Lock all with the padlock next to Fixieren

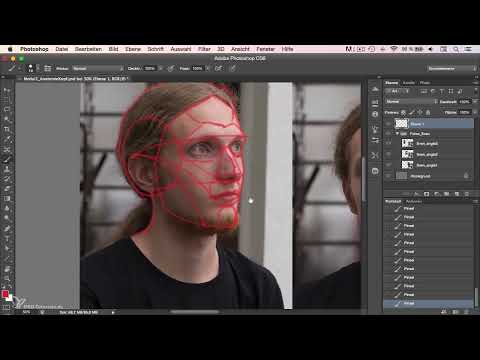click(x=428, y=113)
